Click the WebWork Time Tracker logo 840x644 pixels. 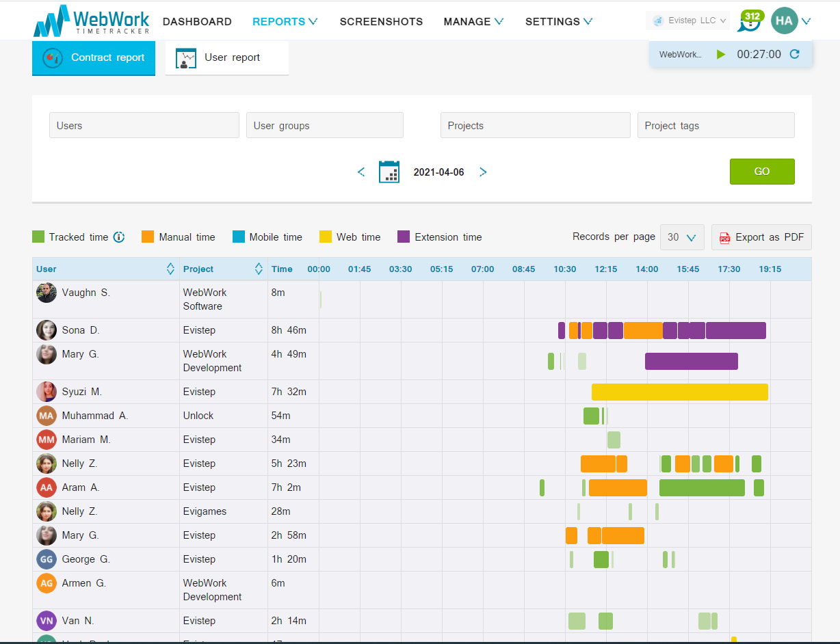pos(91,21)
